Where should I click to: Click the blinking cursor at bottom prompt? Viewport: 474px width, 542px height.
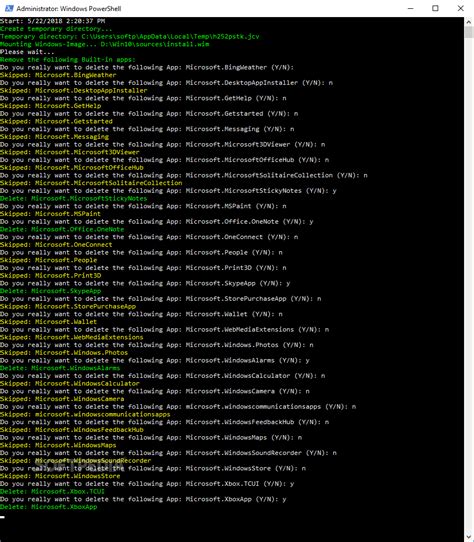(2, 517)
